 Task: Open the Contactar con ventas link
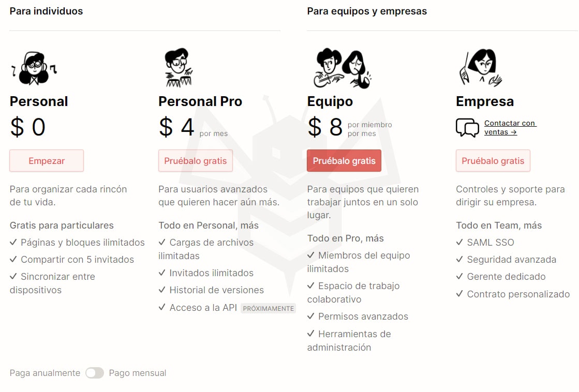pyautogui.click(x=510, y=127)
